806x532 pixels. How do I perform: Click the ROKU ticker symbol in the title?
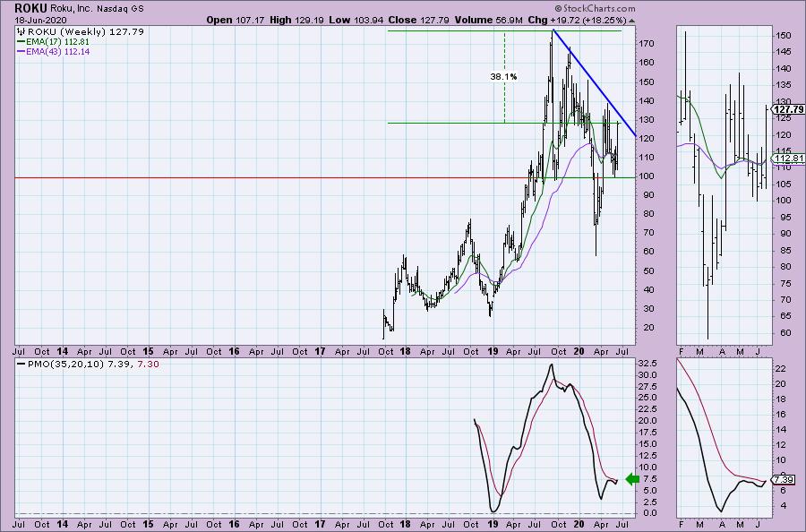(x=30, y=8)
